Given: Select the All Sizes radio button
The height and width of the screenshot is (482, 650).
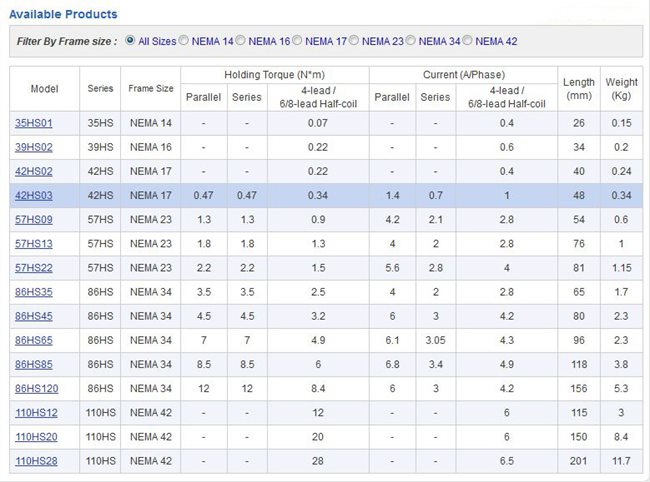Looking at the screenshot, I should 130,41.
